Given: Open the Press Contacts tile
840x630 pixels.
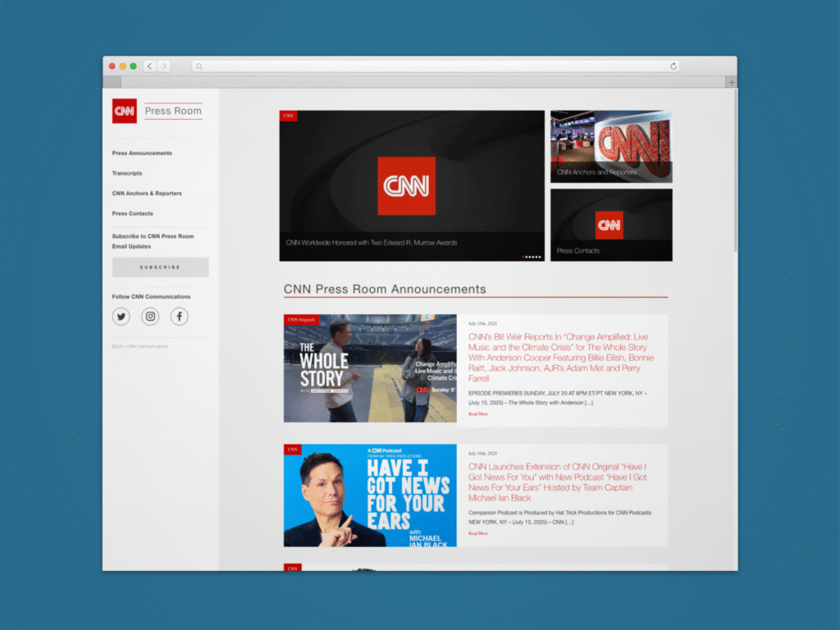Looking at the screenshot, I should tap(611, 225).
